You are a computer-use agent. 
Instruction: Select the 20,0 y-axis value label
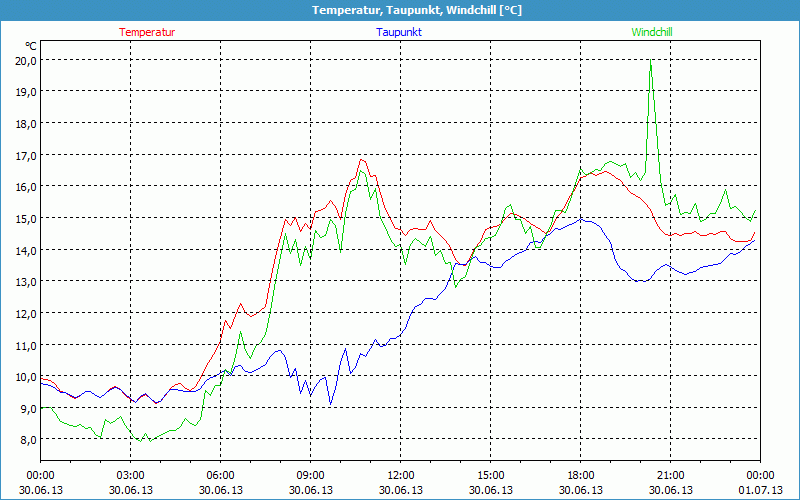click(x=25, y=60)
